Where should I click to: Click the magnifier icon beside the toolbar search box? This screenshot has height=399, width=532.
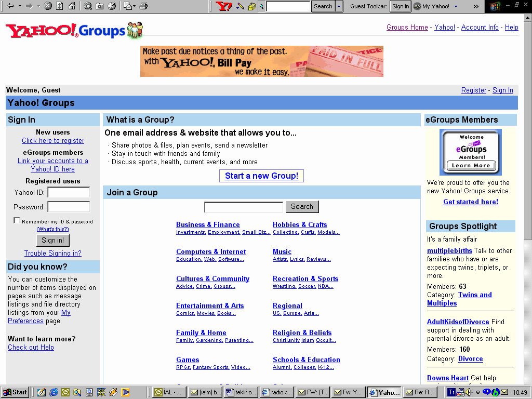262,6
